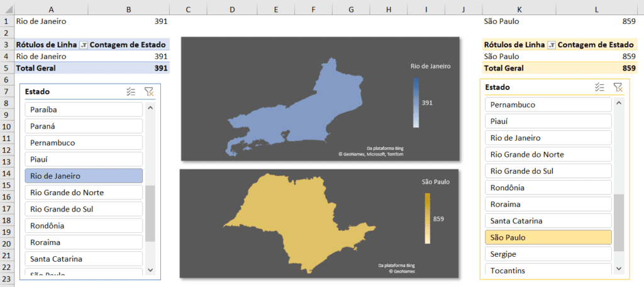Image resolution: width=644 pixels, height=287 pixels.
Task: Select cell L1 value 859
Action: (597, 21)
